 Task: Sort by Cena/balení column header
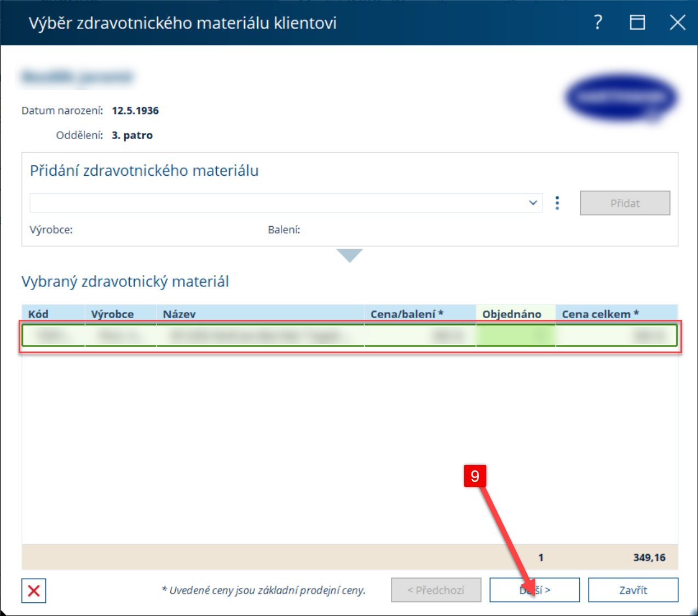420,314
